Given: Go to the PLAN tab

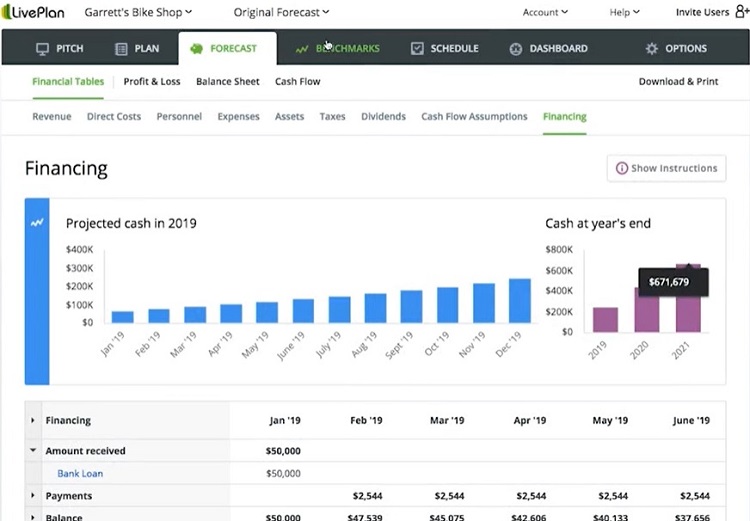Looking at the screenshot, I should point(137,49).
